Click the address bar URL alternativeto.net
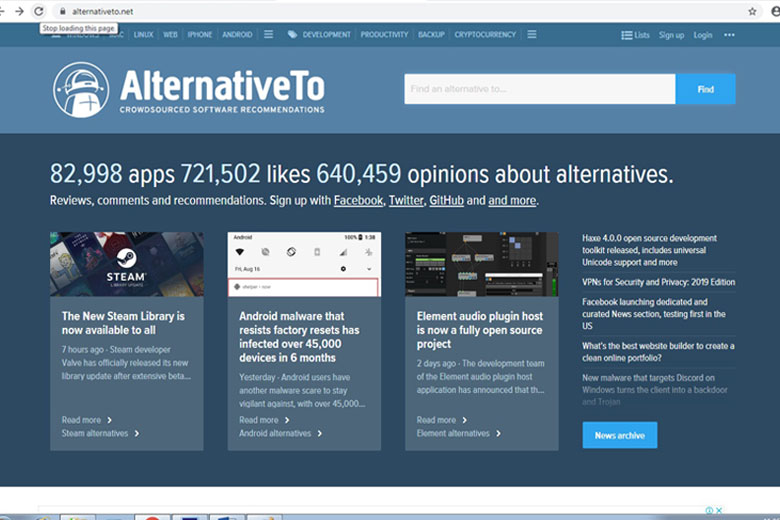Image resolution: width=780 pixels, height=520 pixels. (x=102, y=11)
